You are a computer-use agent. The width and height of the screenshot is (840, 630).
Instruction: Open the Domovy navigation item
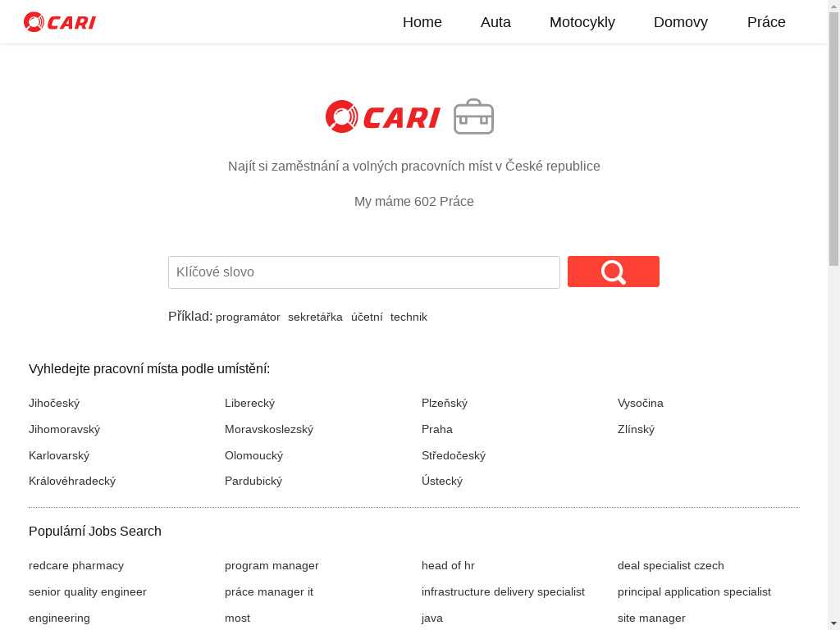(x=680, y=22)
